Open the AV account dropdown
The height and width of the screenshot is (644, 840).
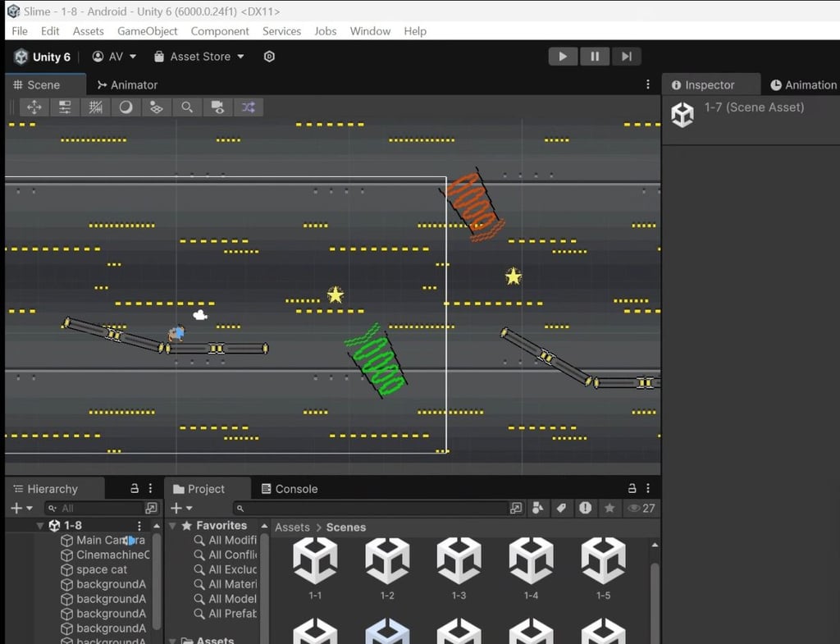(x=114, y=57)
